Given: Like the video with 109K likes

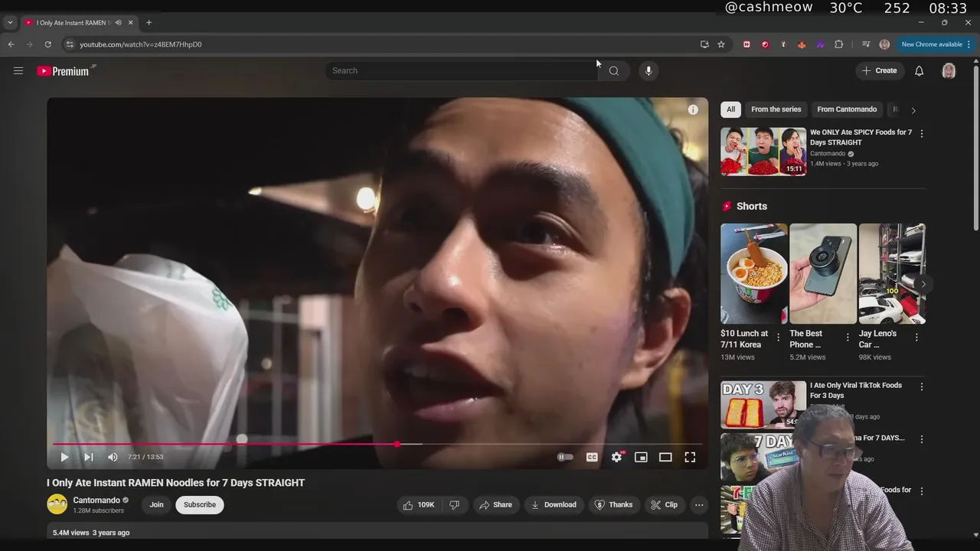Looking at the screenshot, I should pos(418,504).
